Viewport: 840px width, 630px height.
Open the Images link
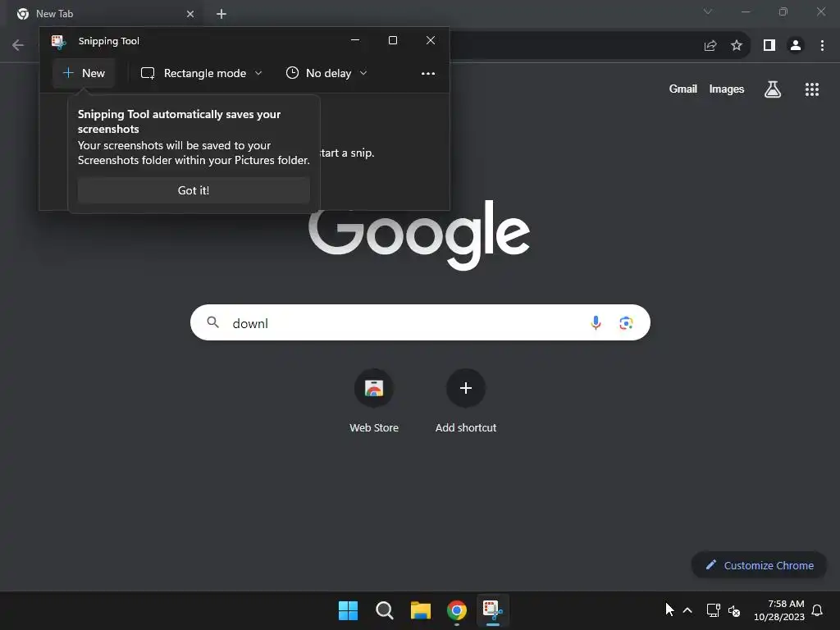click(727, 89)
